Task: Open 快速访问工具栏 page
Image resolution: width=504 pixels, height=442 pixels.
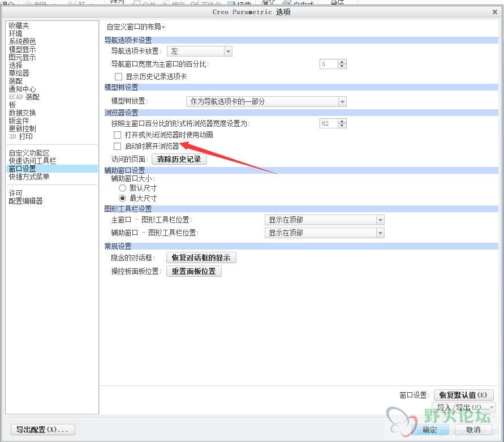Action: point(32,161)
